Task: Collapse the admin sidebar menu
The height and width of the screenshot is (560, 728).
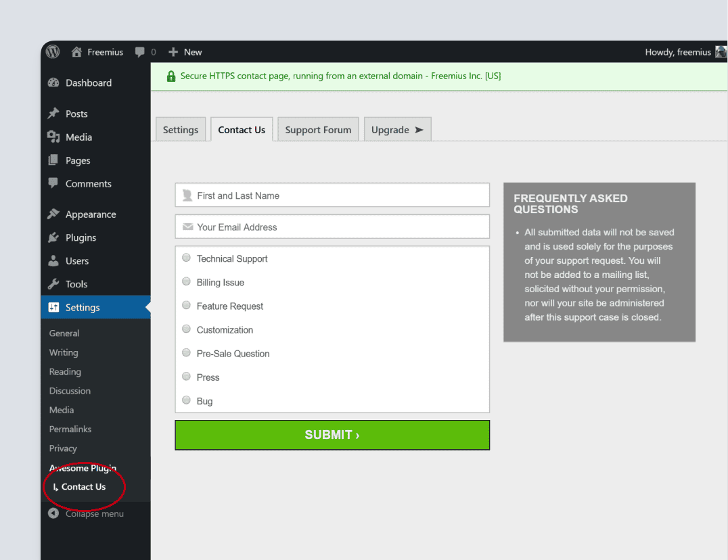Action: tap(86, 514)
